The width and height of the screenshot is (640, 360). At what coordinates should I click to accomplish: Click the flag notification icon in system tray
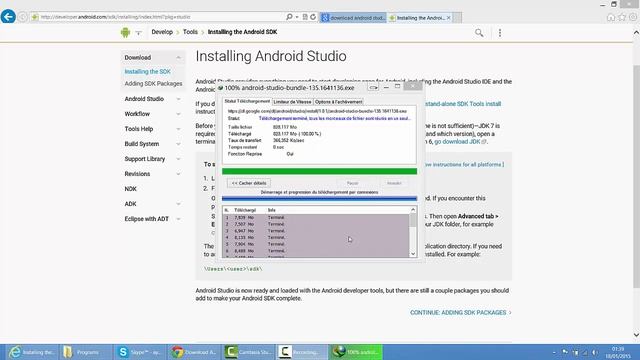pos(565,352)
